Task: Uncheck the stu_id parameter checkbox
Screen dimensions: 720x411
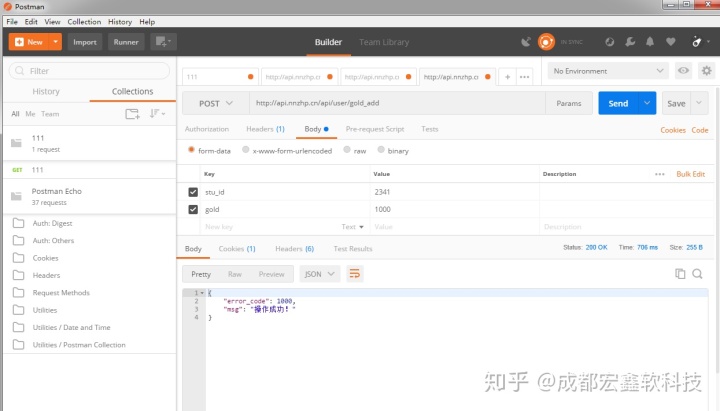Action: (x=193, y=192)
